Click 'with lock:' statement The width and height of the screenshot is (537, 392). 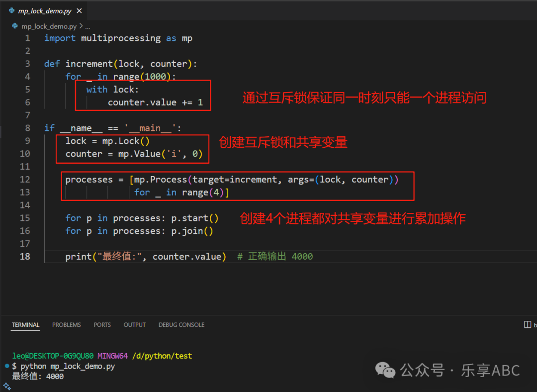click(x=112, y=90)
